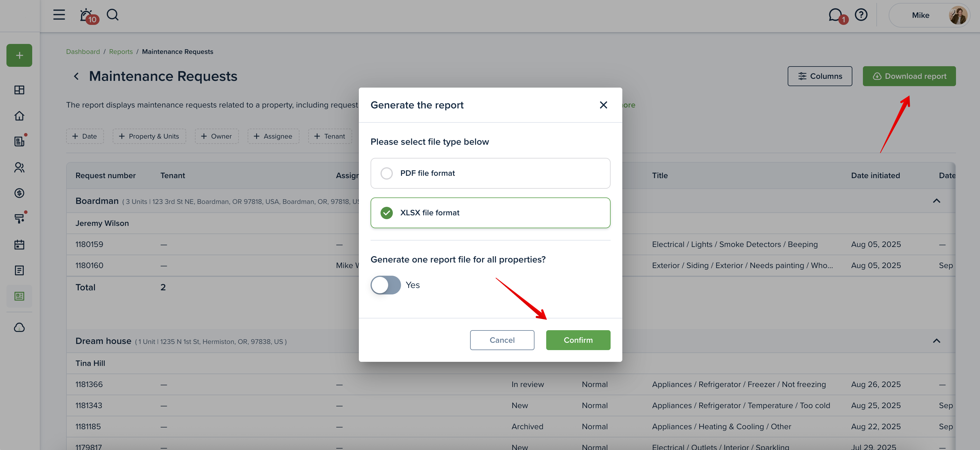Open the listings sidebar icon with red dot
The width and height of the screenshot is (980, 450).
[x=19, y=141]
